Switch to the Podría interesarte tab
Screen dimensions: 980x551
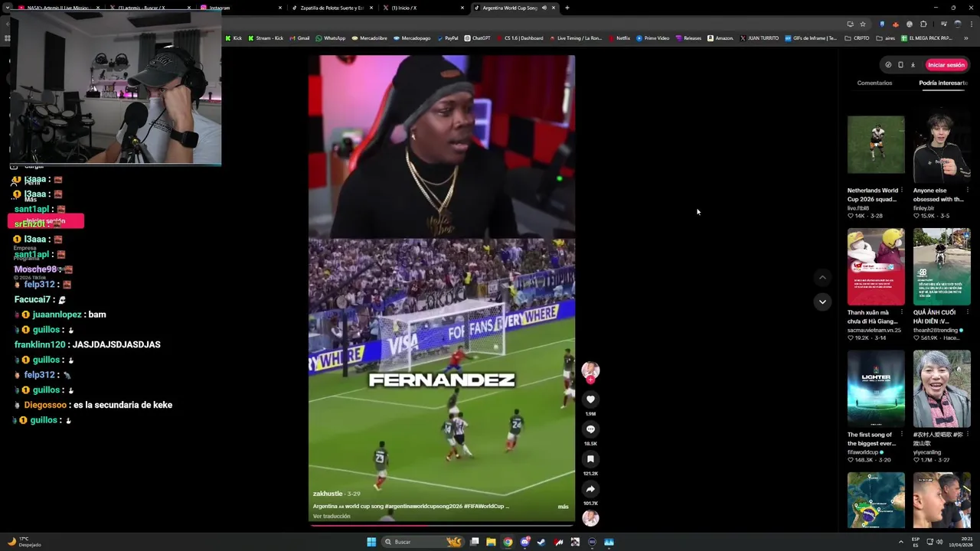pyautogui.click(x=943, y=83)
